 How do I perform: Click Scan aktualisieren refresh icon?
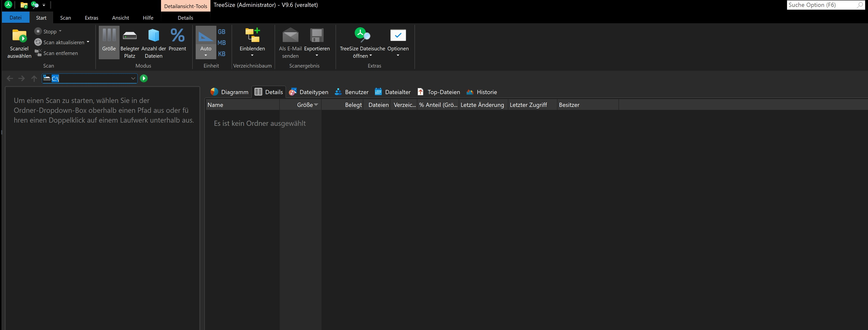pyautogui.click(x=38, y=42)
